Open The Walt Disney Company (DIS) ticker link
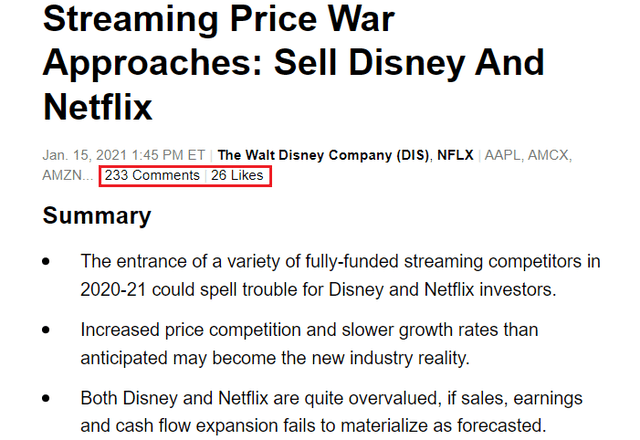This screenshot has height=440, width=640. point(323,155)
